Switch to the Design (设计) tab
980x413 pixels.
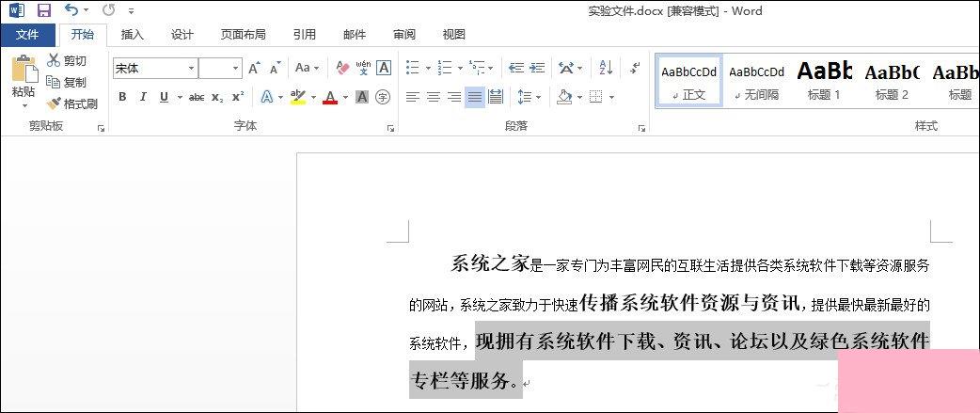click(x=182, y=35)
